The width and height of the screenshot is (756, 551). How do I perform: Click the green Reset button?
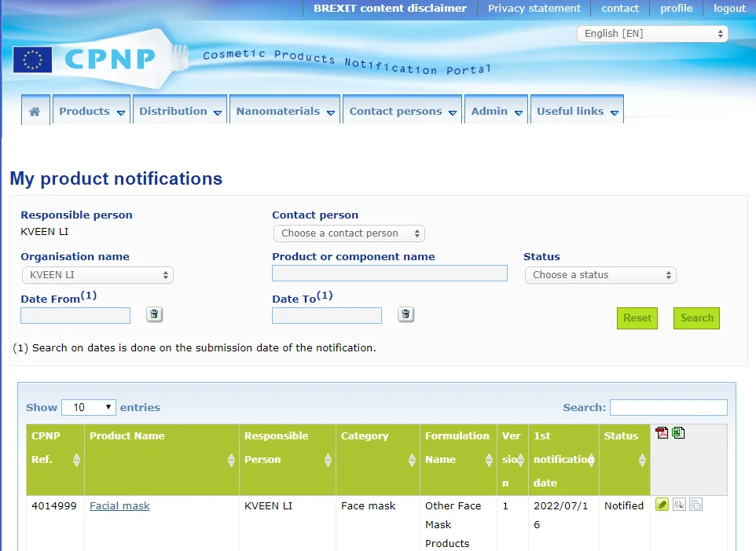(637, 318)
